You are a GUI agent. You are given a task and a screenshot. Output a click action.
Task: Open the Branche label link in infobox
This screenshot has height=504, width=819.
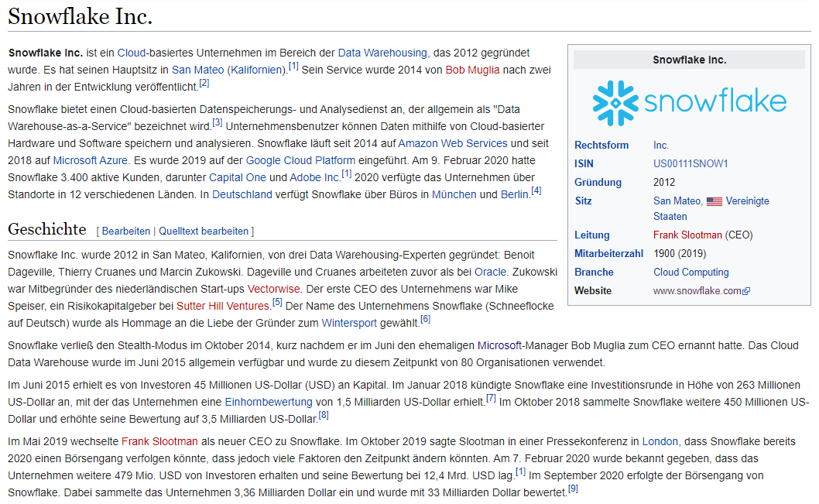594,273
